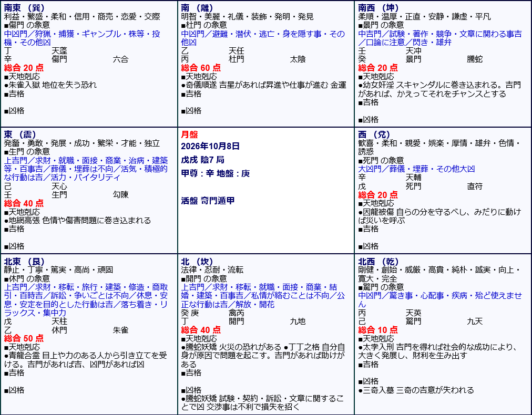Click the blue 上吉門／求財・就職 text in east cell
The image size is (532, 415).
point(86,169)
